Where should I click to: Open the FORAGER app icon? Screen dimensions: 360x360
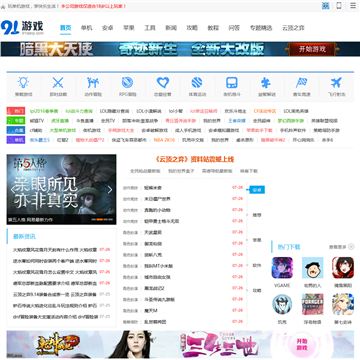coord(313,304)
